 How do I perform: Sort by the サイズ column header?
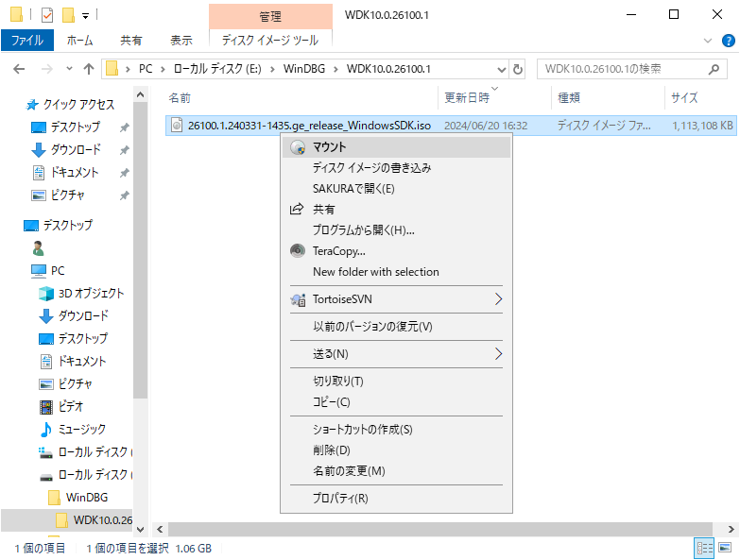tap(701, 98)
